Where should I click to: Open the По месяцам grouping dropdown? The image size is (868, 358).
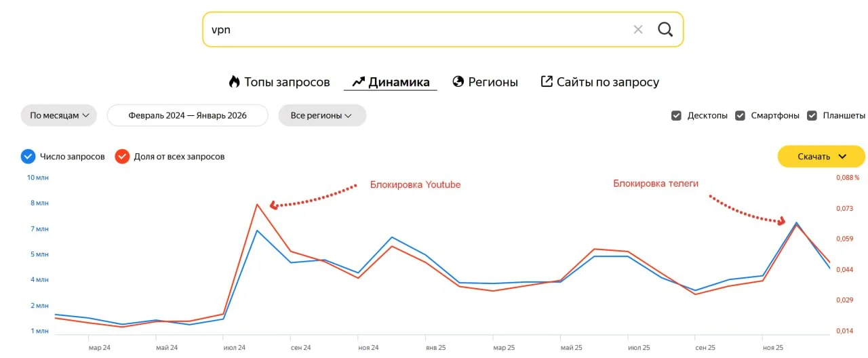point(59,115)
